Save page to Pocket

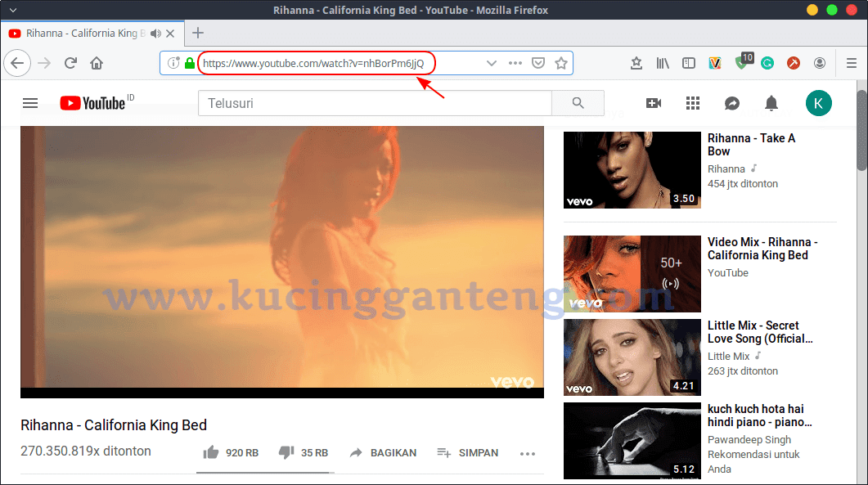[538, 63]
